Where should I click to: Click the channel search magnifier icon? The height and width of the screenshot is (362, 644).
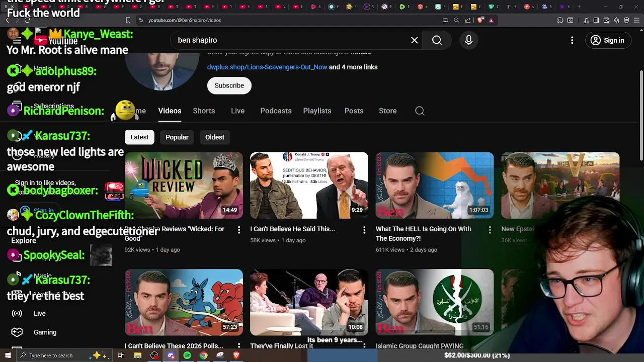pos(420,111)
